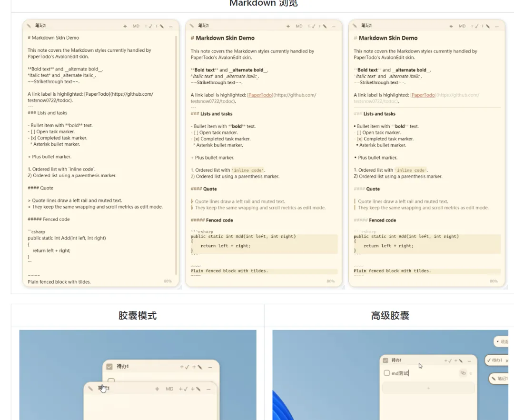This screenshot has width=514, height=420.
Task: Add todo in 待办1 window under 胶囊模式
Action: 185,367
